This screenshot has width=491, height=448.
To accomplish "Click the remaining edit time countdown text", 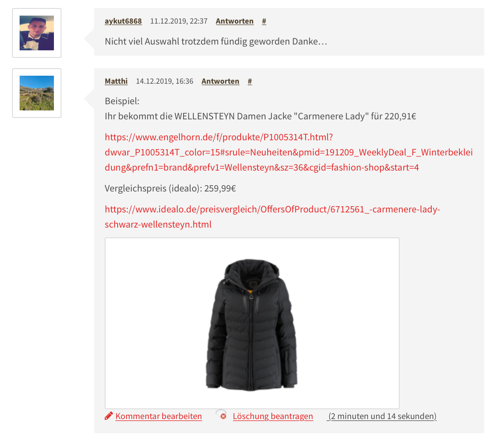I will pyautogui.click(x=382, y=416).
